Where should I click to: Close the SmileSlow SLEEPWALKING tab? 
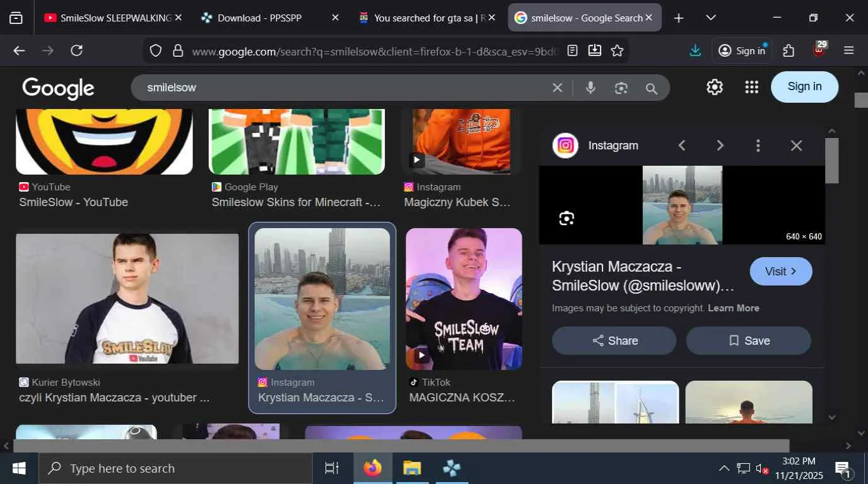coord(179,18)
